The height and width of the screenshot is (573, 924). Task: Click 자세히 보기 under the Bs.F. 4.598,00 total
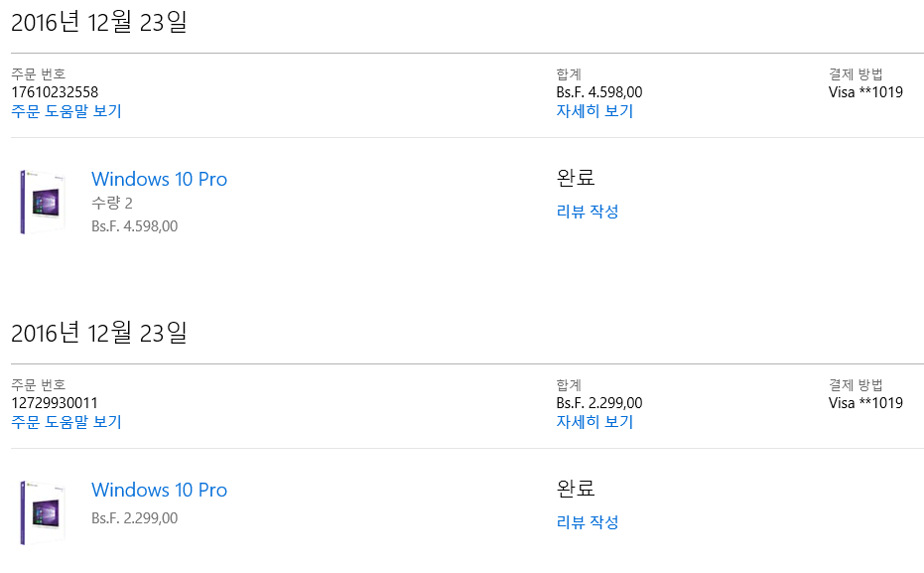tap(594, 111)
